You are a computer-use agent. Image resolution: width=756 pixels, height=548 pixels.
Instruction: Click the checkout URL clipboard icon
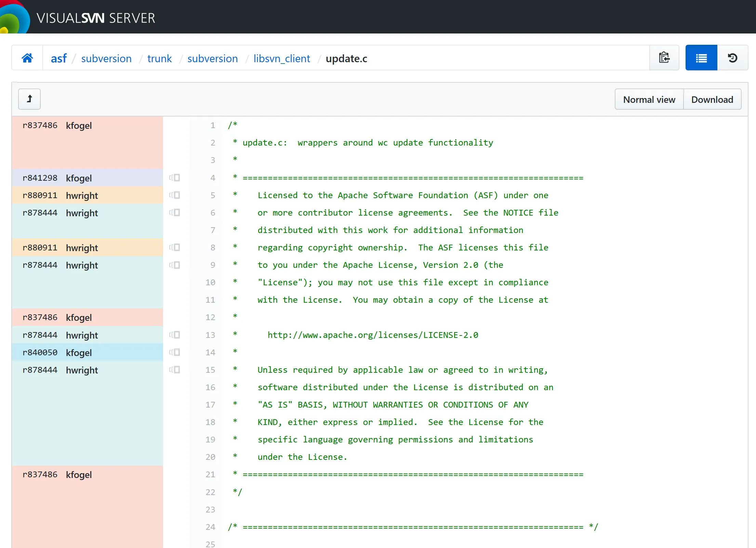click(664, 58)
